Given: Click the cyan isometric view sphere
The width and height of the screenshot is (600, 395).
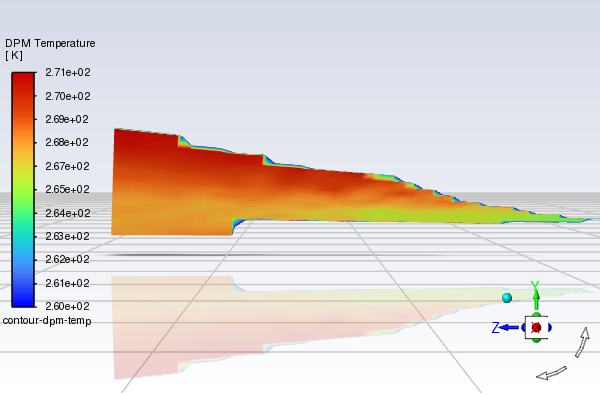Looking at the screenshot, I should pos(507,298).
